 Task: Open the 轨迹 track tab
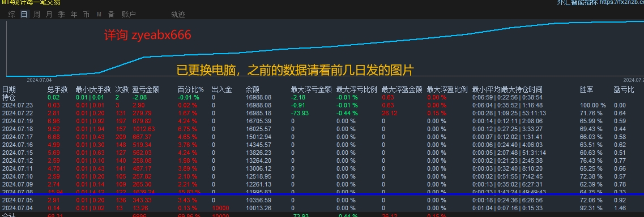(x=178, y=14)
